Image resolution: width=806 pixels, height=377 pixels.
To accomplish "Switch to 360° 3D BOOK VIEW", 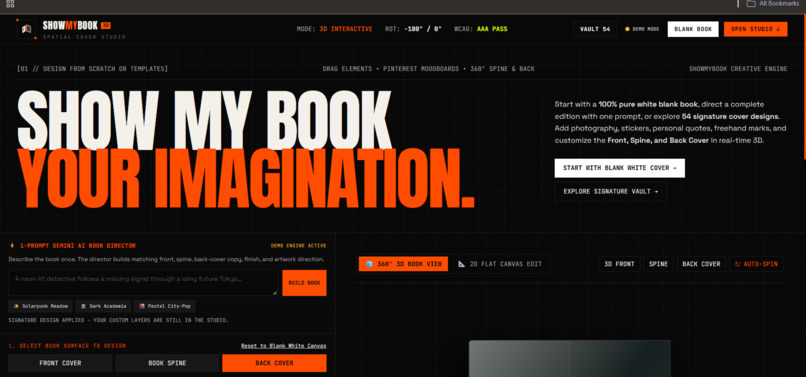I will click(x=403, y=264).
